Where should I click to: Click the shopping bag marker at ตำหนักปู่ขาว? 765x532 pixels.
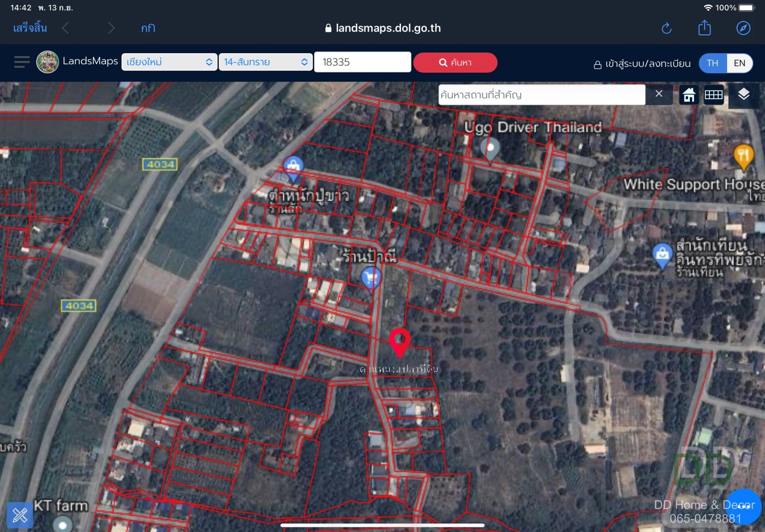point(293,169)
